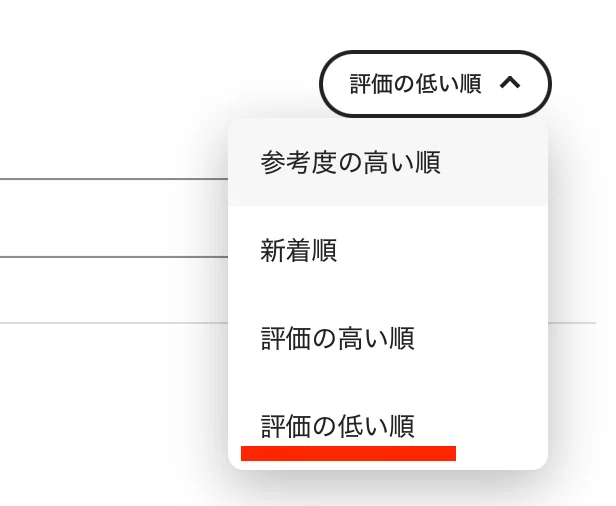This screenshot has height=506, width=616.
Task: Close the open sort dropdown via its pill button
Action: point(435,84)
